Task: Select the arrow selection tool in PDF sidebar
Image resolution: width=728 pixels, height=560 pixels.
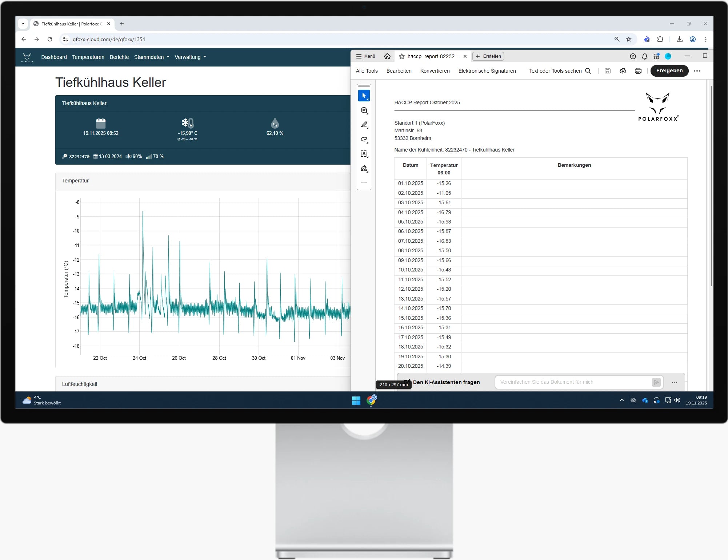Action: pyautogui.click(x=364, y=96)
